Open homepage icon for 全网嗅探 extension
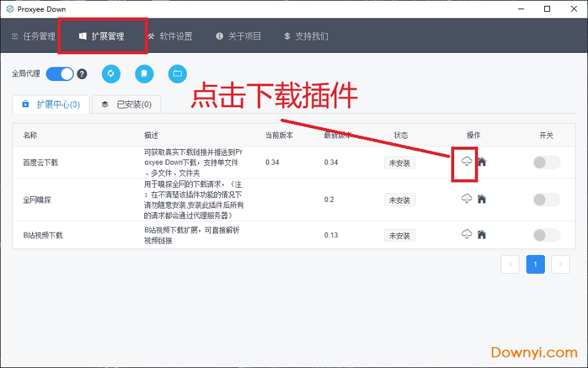 482,199
